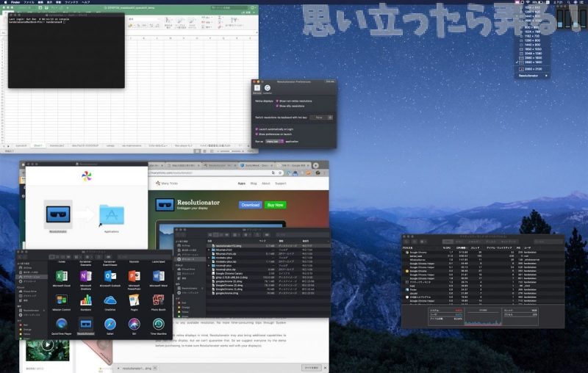Image resolution: width=588 pixels, height=373 pixels.
Task: Open Time Machine app icon
Action: click(x=158, y=323)
